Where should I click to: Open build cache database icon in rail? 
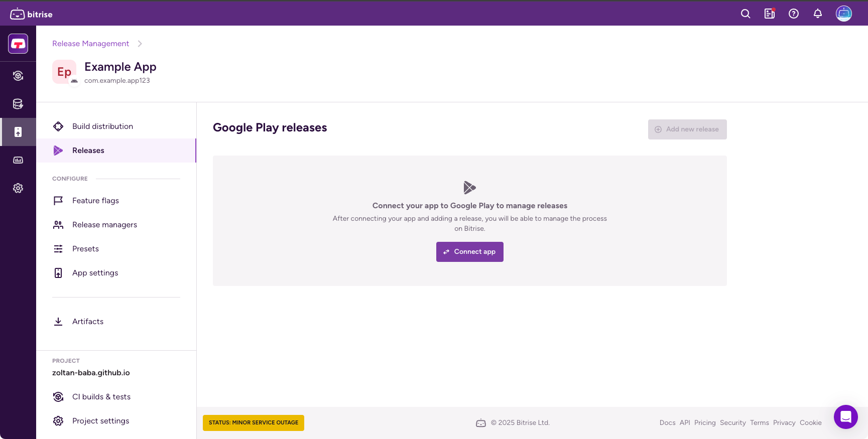(x=18, y=104)
